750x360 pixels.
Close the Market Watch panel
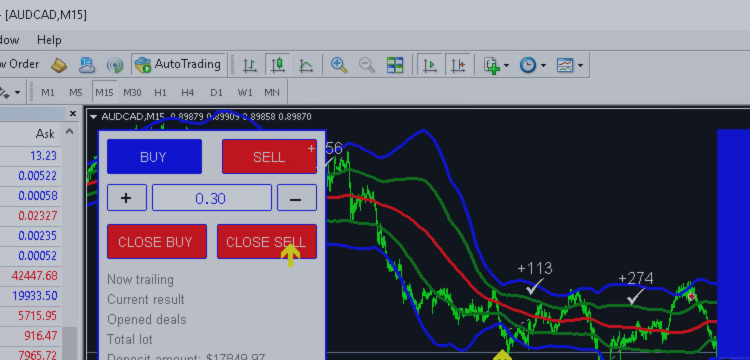click(x=73, y=114)
